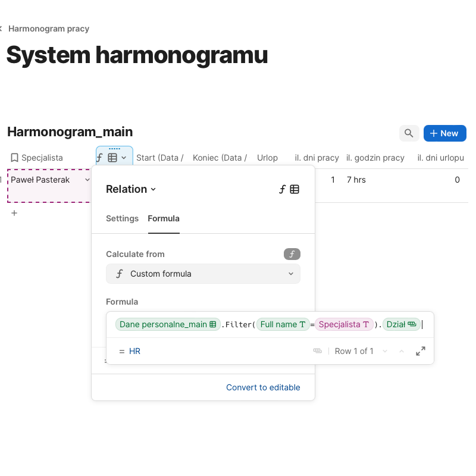476x476 pixels.
Task: Click the Convert to editable link
Action: click(x=263, y=387)
